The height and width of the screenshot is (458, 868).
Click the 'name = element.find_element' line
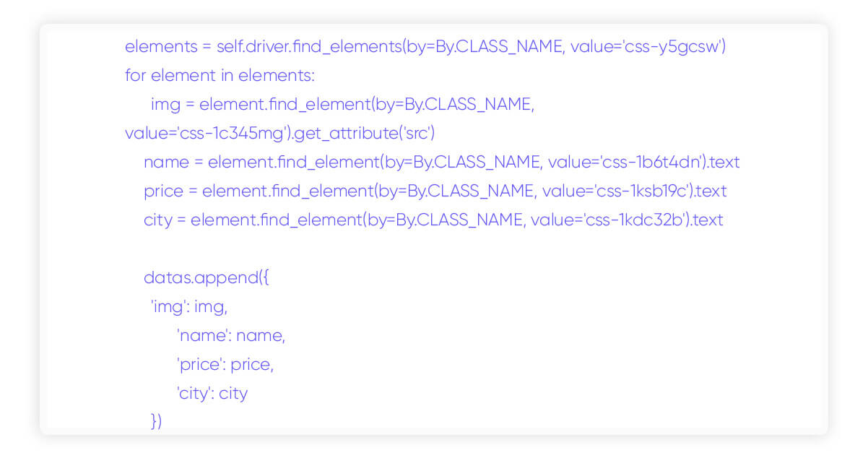[441, 163]
